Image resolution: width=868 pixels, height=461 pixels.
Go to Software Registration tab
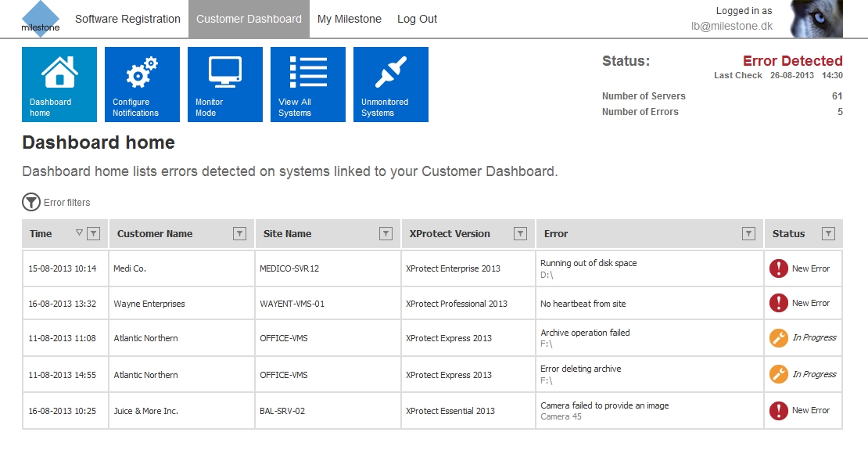(x=128, y=19)
